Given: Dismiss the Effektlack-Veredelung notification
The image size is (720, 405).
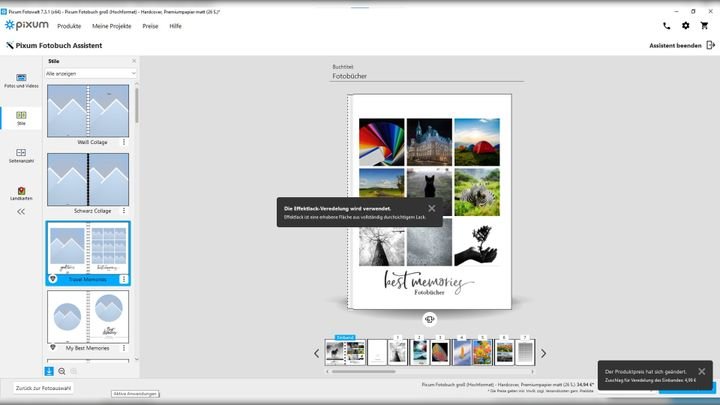Looking at the screenshot, I should [x=432, y=208].
